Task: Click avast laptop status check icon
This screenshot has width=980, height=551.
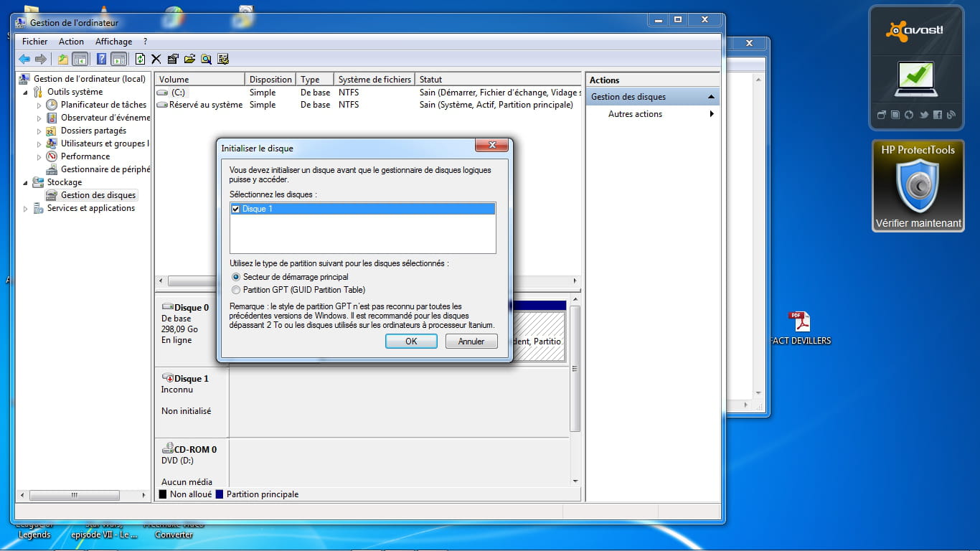Action: (x=915, y=80)
